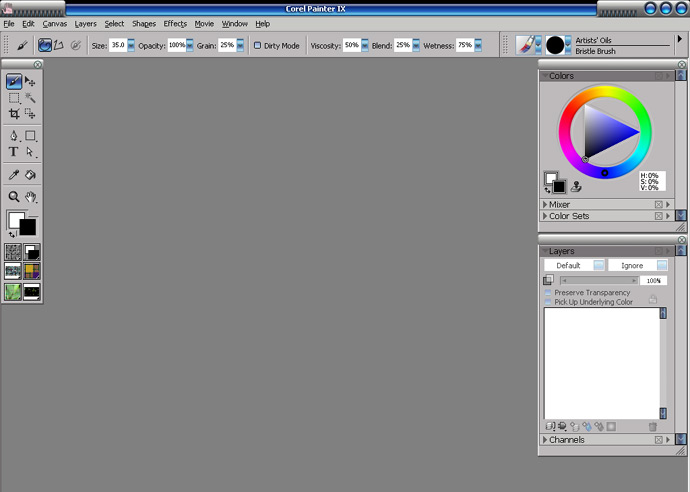Open the Layers menu

coord(85,24)
